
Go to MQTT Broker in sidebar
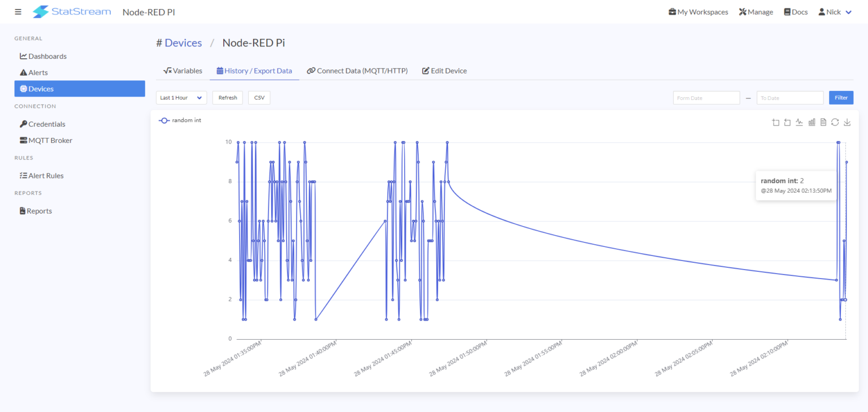tap(50, 140)
